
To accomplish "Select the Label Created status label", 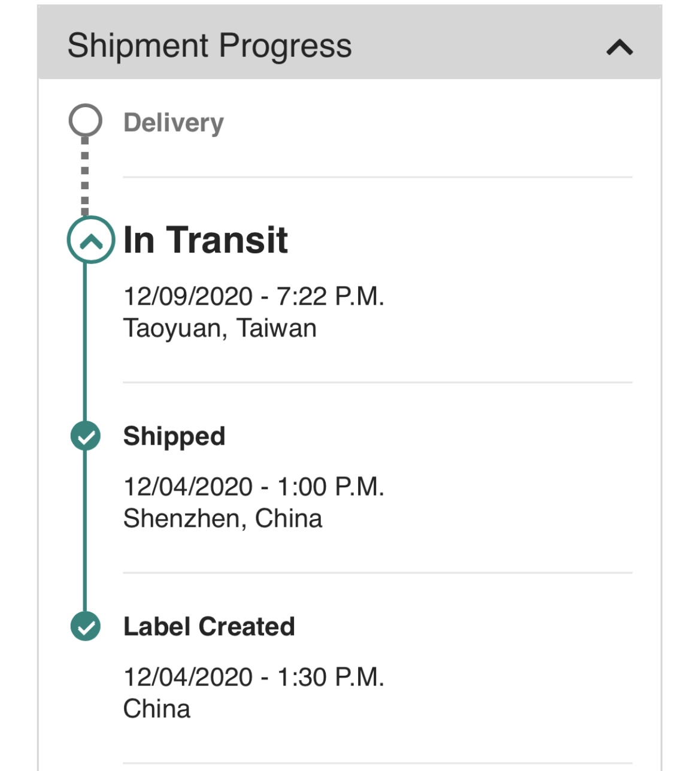I will 208,627.
